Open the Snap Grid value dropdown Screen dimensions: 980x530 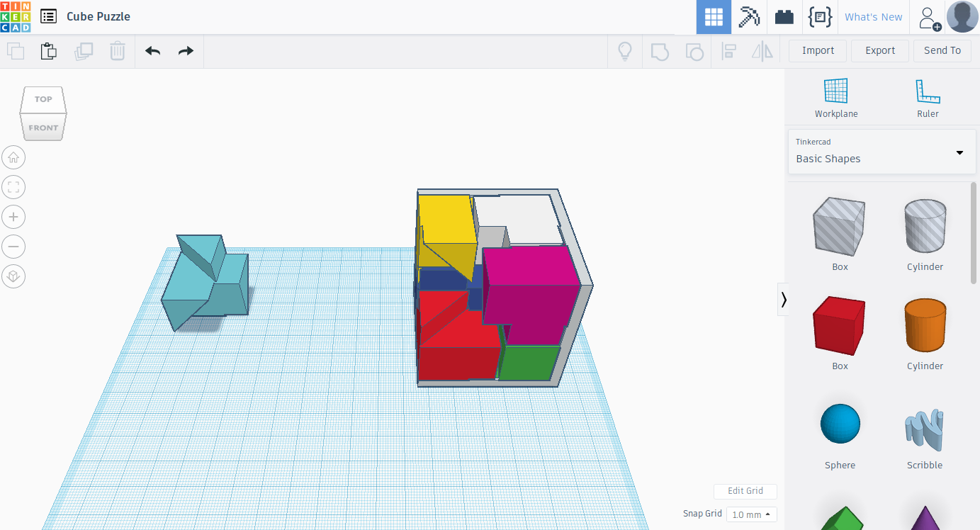(x=752, y=514)
